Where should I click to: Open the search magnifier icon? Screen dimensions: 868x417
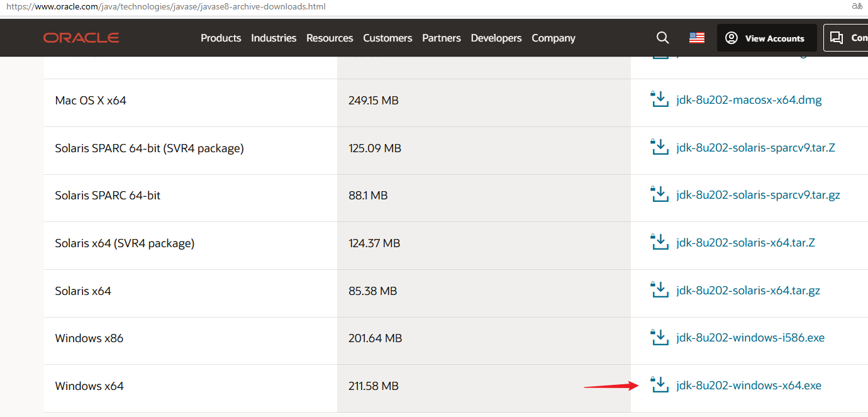point(662,38)
